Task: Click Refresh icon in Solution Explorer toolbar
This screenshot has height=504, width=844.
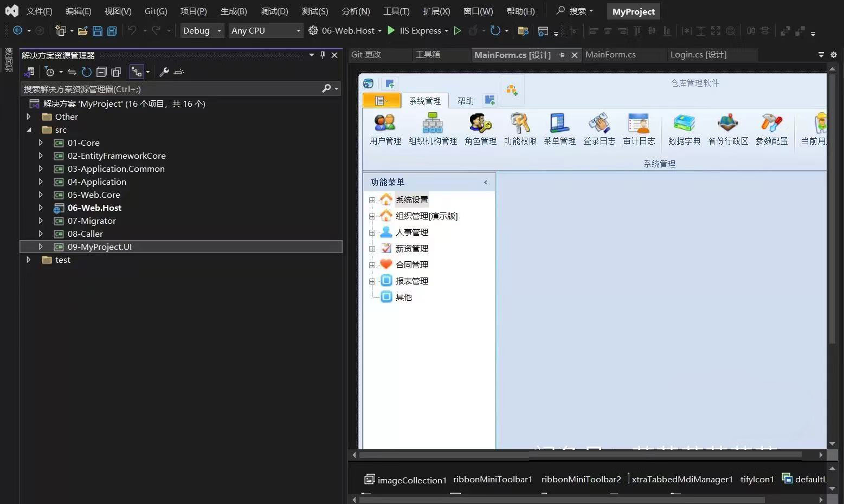Action: (87, 72)
